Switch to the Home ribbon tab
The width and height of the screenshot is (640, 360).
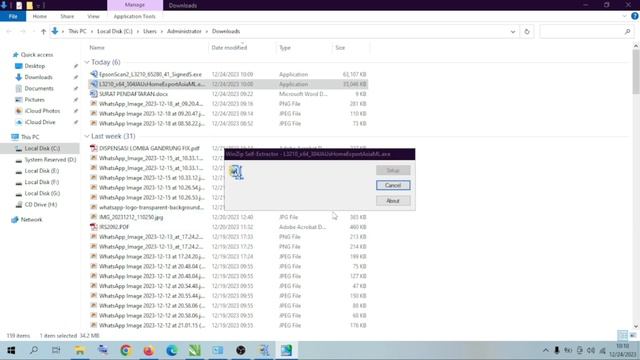40,16
